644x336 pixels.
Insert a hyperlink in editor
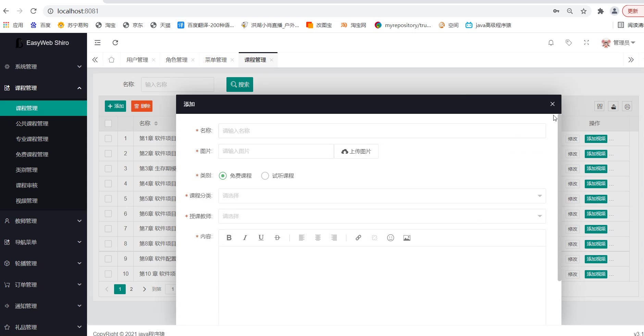pyautogui.click(x=358, y=238)
